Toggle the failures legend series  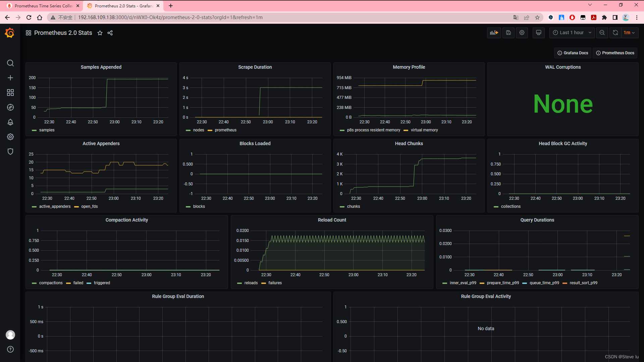point(275,283)
